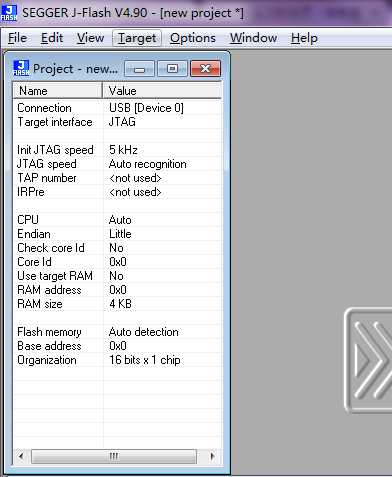Select the Use target RAM No value

pyautogui.click(x=116, y=276)
